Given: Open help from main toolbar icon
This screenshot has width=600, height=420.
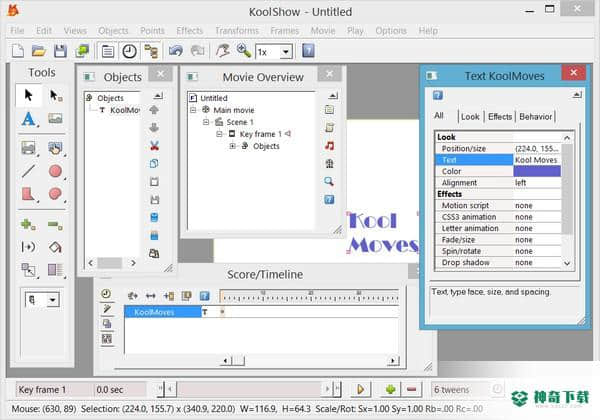Looking at the screenshot, I should (308, 51).
